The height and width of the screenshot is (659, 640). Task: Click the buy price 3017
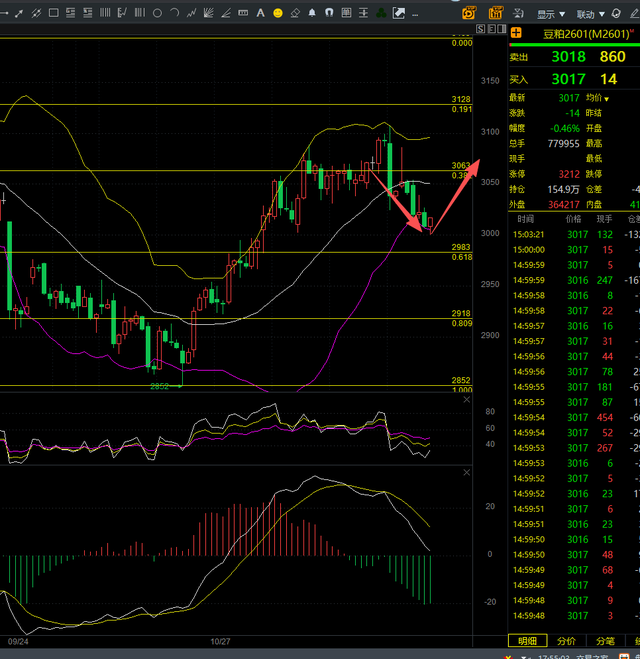[x=568, y=79]
